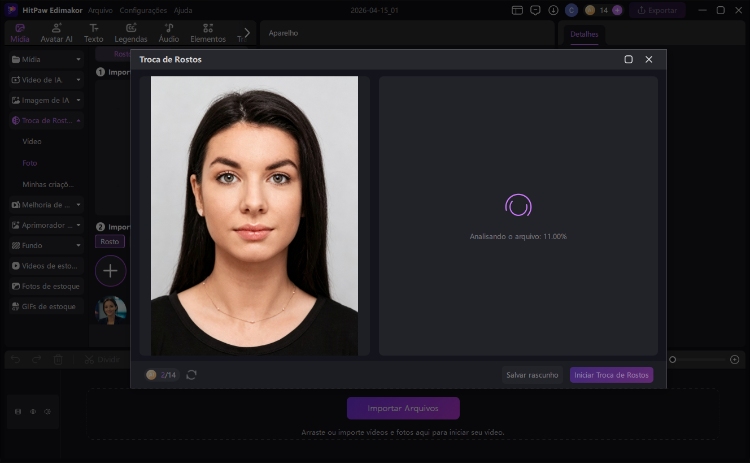750x463 pixels.
Task: Open the Mídia tab in top toolbar
Action: [20, 33]
